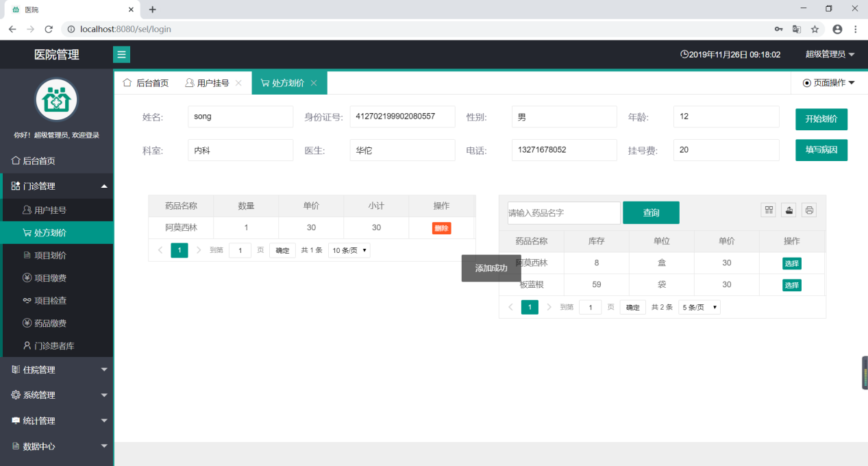The image size is (868, 466).
Task: Print the drug table icon
Action: 809,210
